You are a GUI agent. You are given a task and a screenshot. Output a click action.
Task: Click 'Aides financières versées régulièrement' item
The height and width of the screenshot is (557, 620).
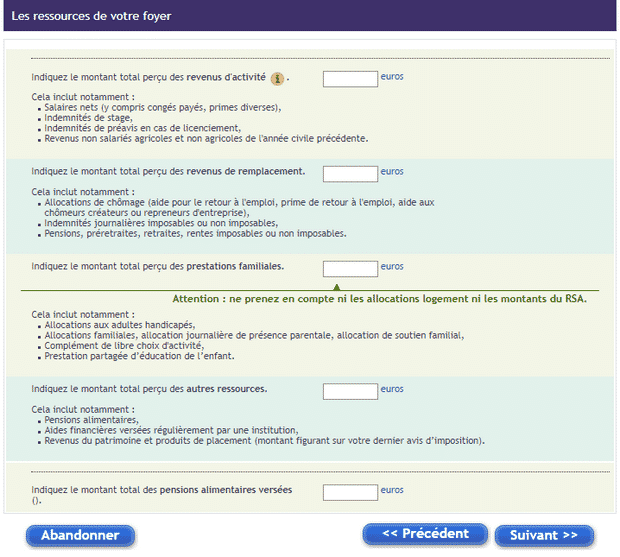coord(171,430)
